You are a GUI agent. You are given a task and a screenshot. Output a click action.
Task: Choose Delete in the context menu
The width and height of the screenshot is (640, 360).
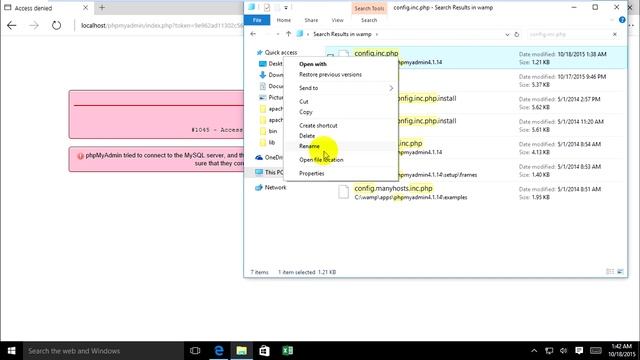pyautogui.click(x=307, y=136)
